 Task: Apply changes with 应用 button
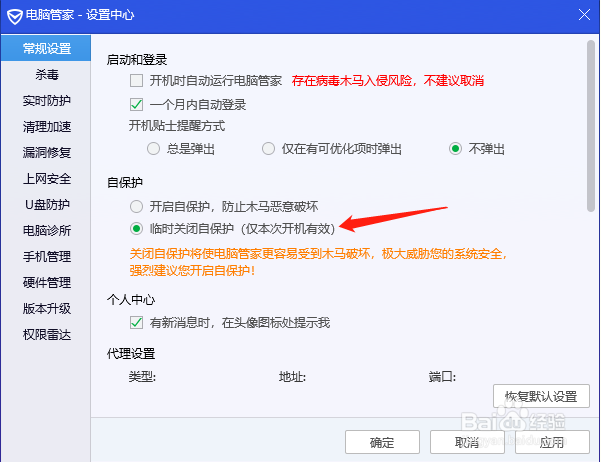[x=552, y=442]
